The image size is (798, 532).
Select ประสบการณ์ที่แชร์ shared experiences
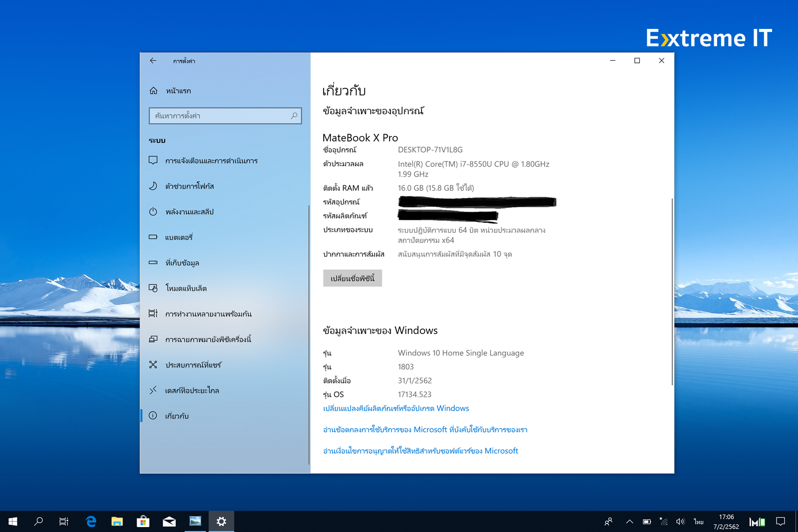click(193, 365)
